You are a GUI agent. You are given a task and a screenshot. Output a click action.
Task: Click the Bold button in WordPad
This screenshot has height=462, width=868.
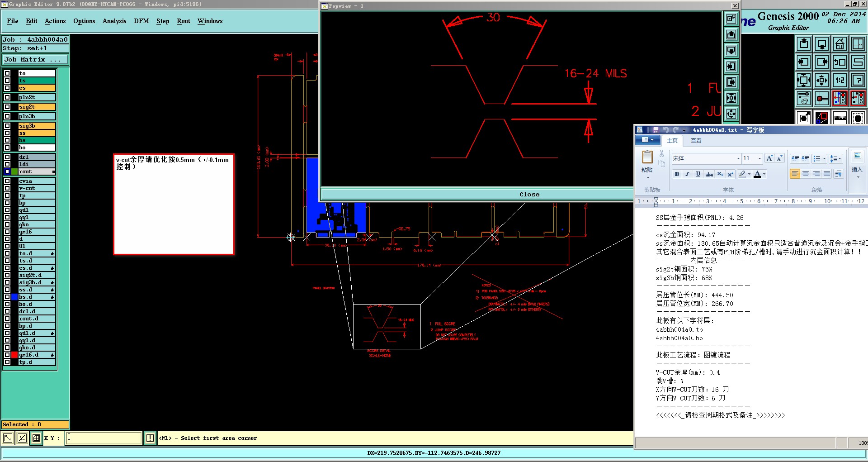tap(677, 174)
